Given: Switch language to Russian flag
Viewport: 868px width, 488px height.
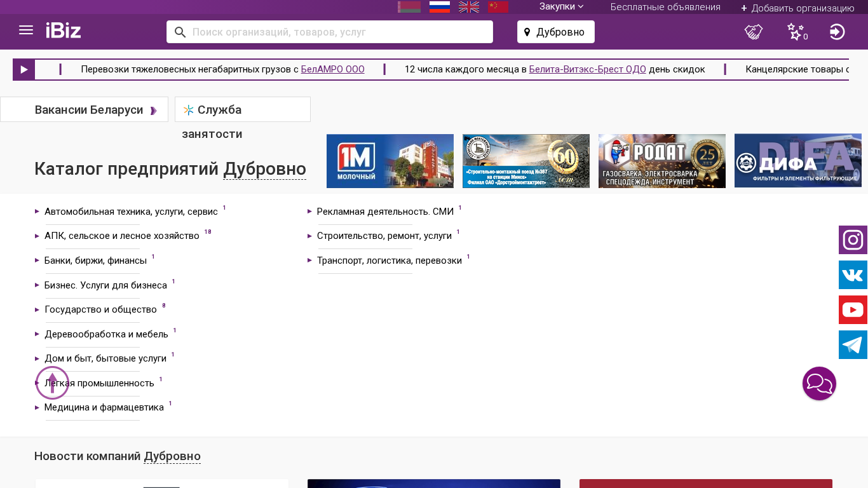Looking at the screenshot, I should pyautogui.click(x=440, y=7).
